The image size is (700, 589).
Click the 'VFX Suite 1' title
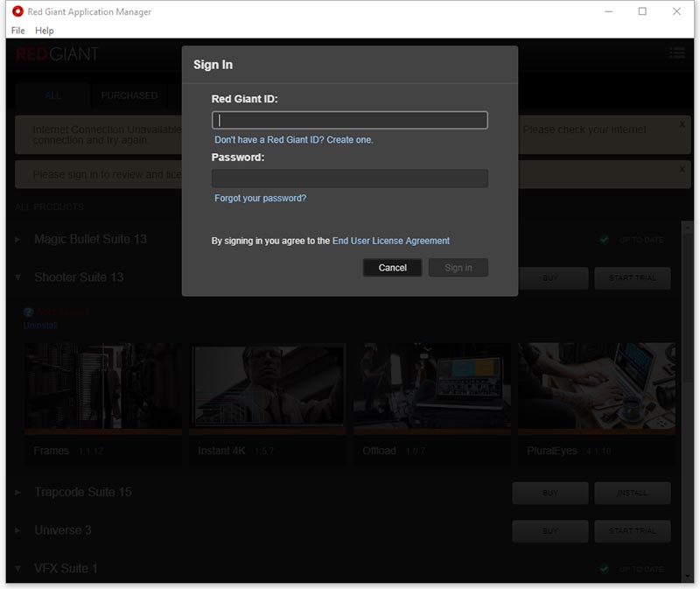pyautogui.click(x=66, y=569)
